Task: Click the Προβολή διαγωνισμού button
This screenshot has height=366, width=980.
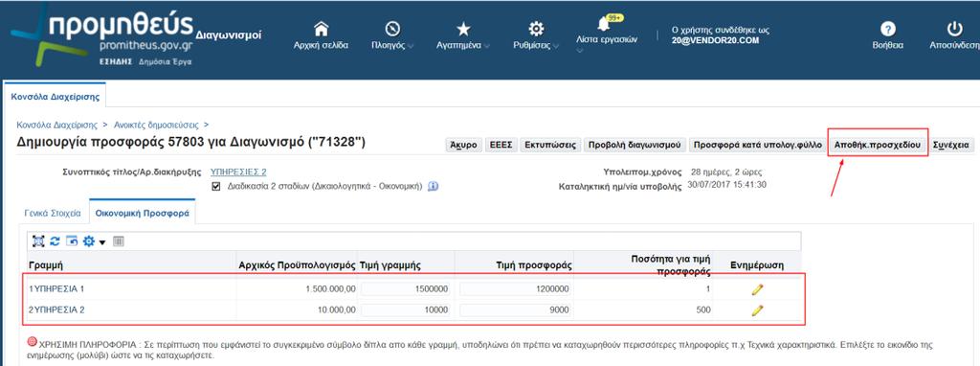Action: tap(635, 145)
